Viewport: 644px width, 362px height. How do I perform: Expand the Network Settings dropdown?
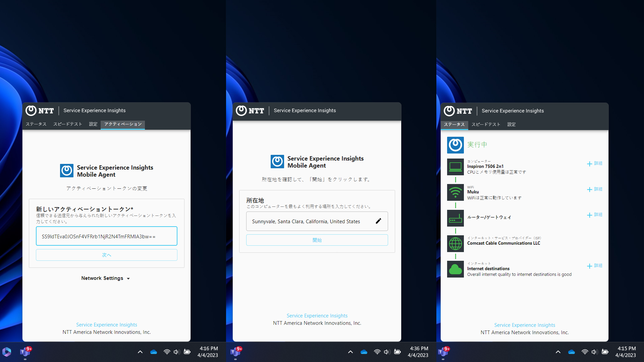click(105, 278)
